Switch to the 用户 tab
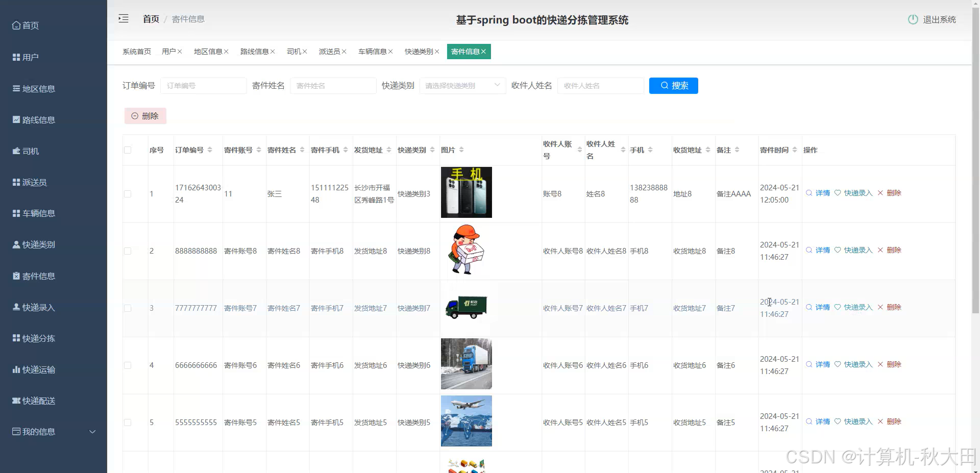 [168, 52]
